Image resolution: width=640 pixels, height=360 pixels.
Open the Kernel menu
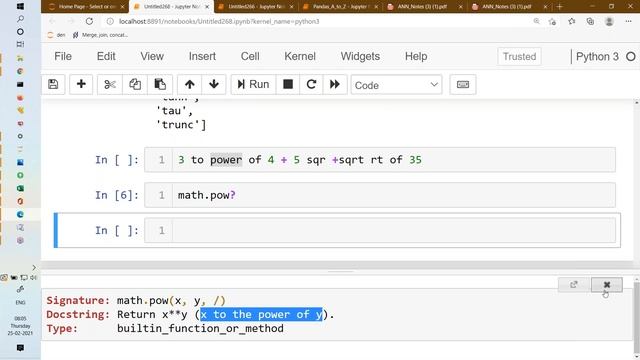point(300,56)
